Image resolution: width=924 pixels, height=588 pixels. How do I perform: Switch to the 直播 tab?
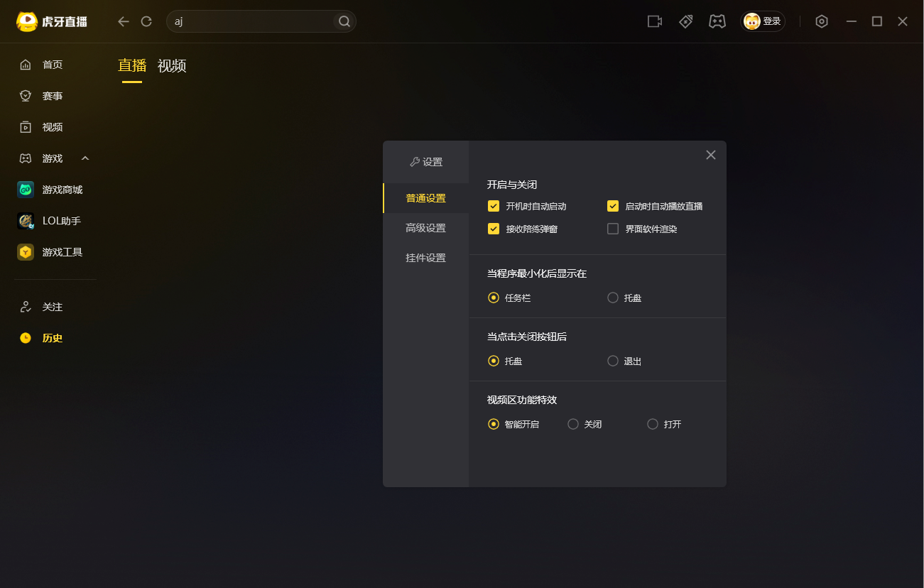click(x=132, y=66)
